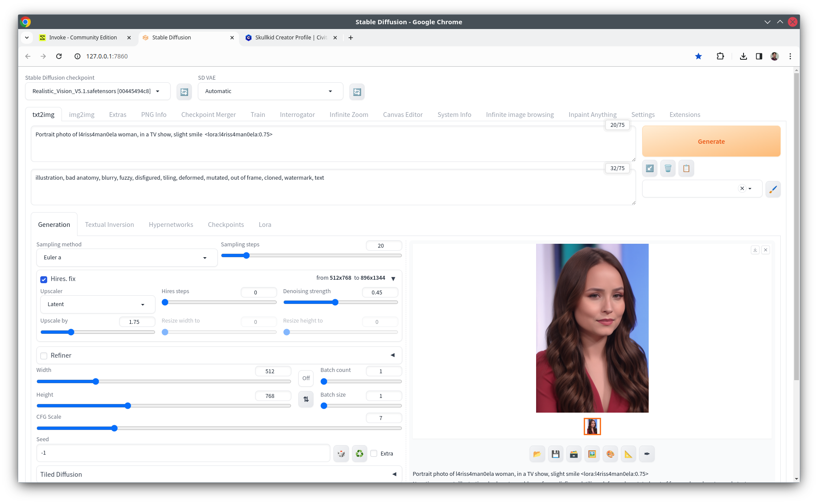This screenshot has height=504, width=818.
Task: Swap width and height values
Action: (x=306, y=399)
